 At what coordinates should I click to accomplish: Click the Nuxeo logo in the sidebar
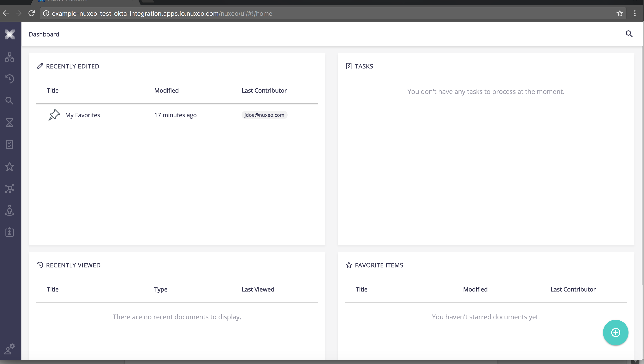10,34
